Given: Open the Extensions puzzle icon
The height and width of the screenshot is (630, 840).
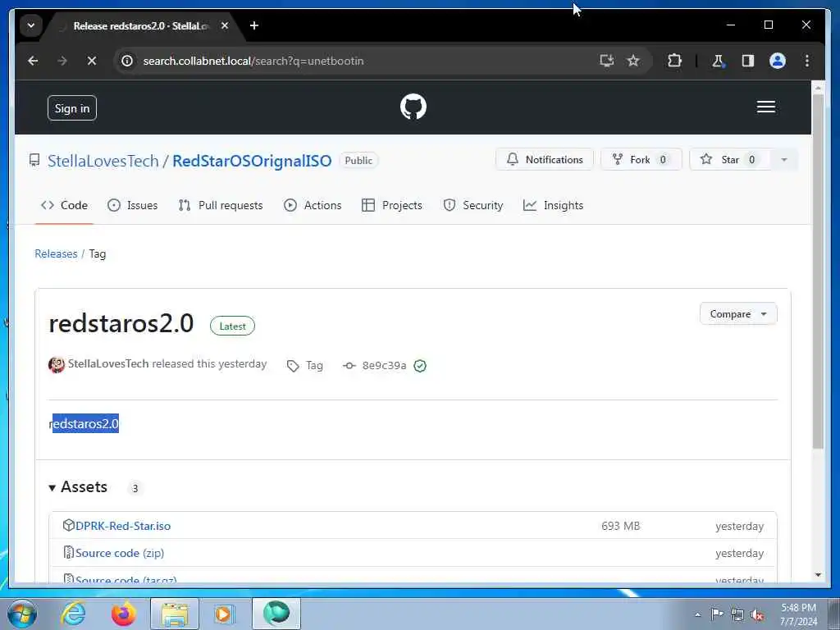Looking at the screenshot, I should pos(674,61).
